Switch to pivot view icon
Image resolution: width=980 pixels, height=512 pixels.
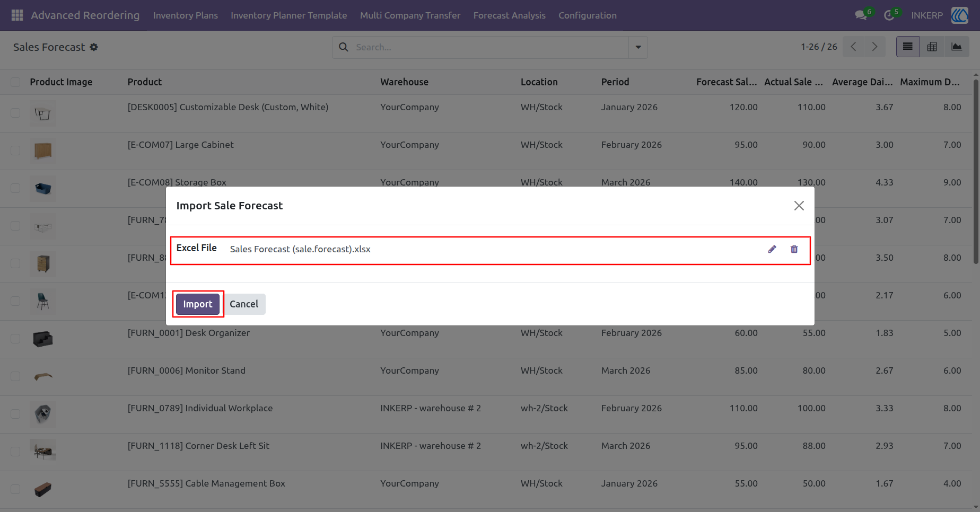[x=932, y=47]
